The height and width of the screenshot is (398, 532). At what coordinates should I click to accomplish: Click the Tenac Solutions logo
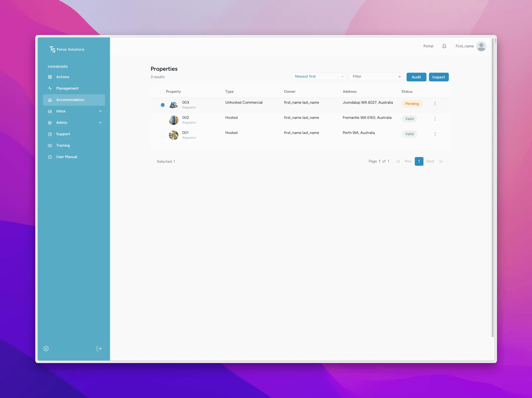click(x=67, y=49)
